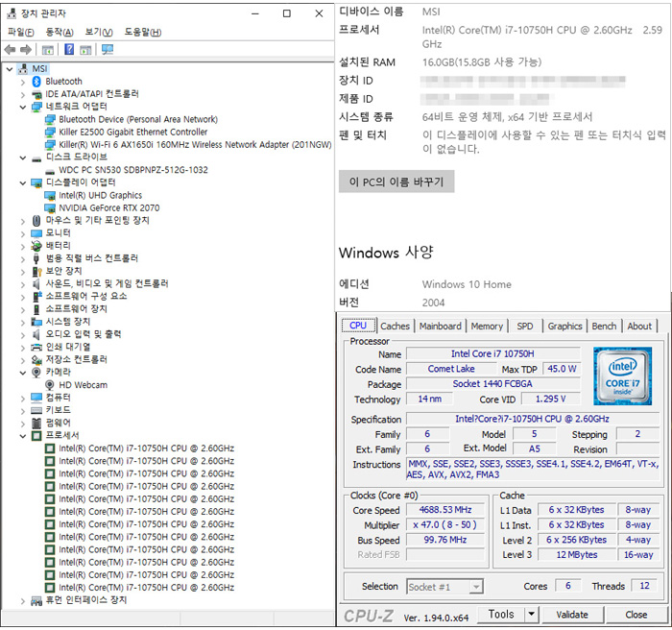Click the 저장소 컨트롤러 category icon
The image size is (672, 630).
(x=36, y=360)
